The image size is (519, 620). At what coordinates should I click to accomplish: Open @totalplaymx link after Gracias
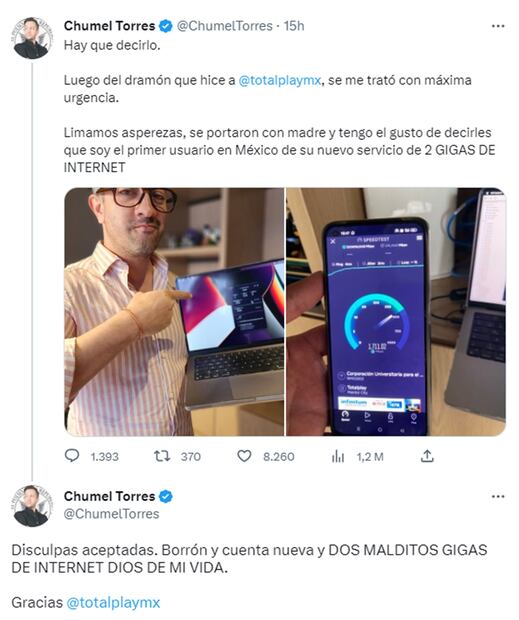(x=113, y=603)
